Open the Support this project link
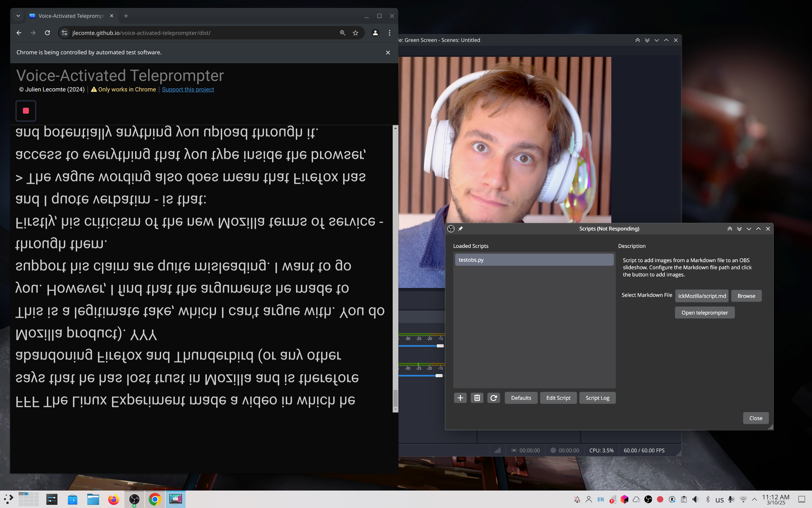The width and height of the screenshot is (812, 508). [x=188, y=89]
